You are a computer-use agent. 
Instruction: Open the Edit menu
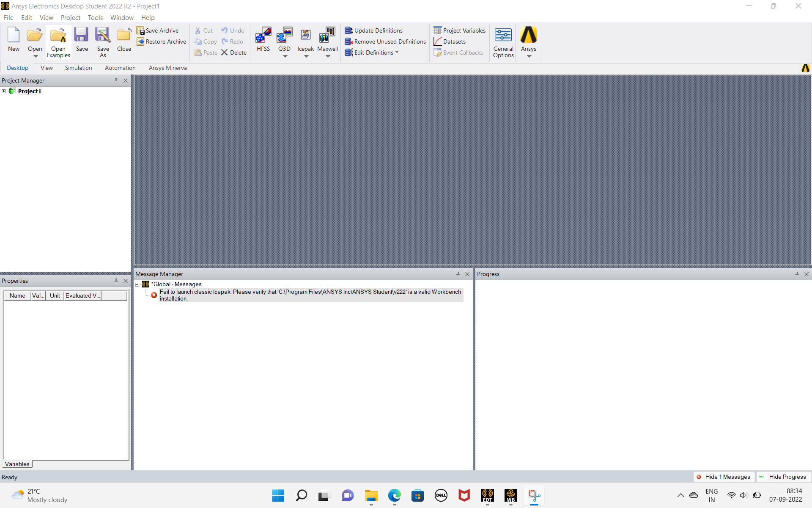pyautogui.click(x=27, y=17)
